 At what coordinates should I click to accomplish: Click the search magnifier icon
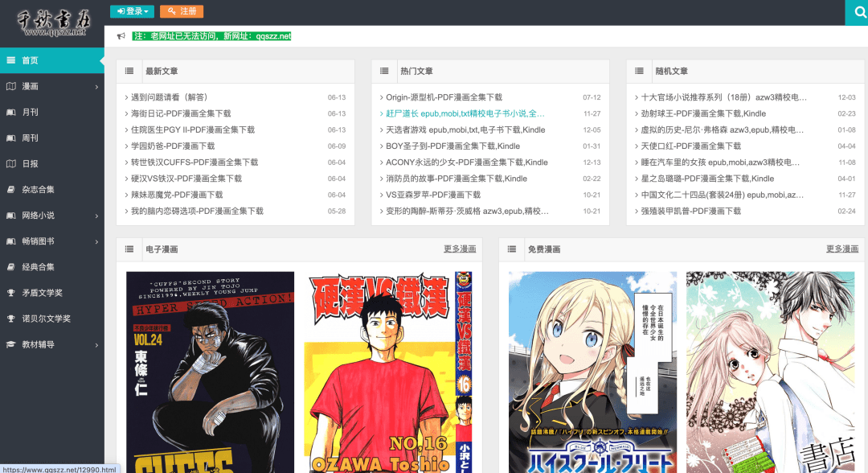[x=860, y=12]
